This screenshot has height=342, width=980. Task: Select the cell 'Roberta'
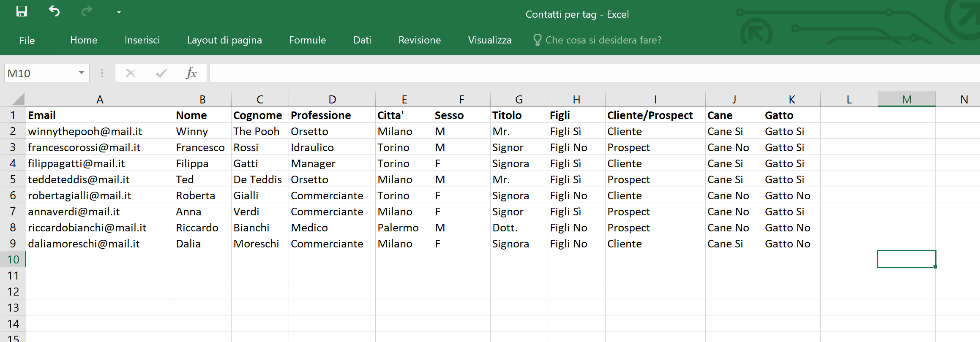tap(202, 195)
